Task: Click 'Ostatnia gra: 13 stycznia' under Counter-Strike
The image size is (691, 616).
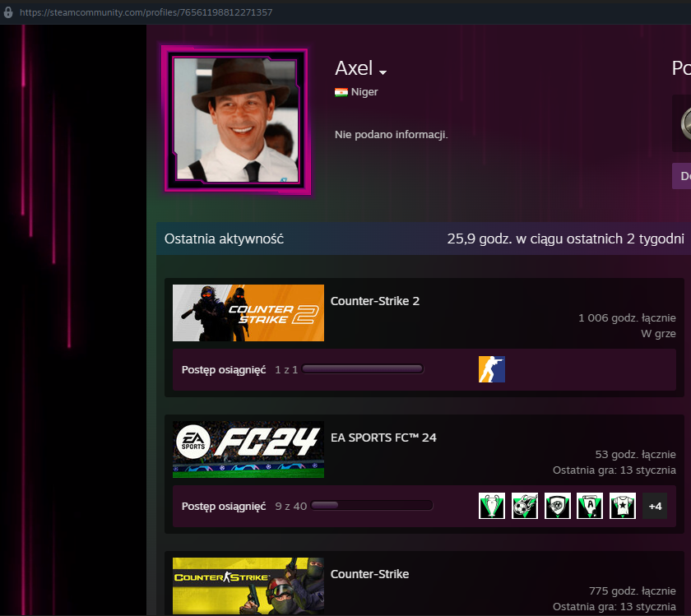Action: point(614,607)
